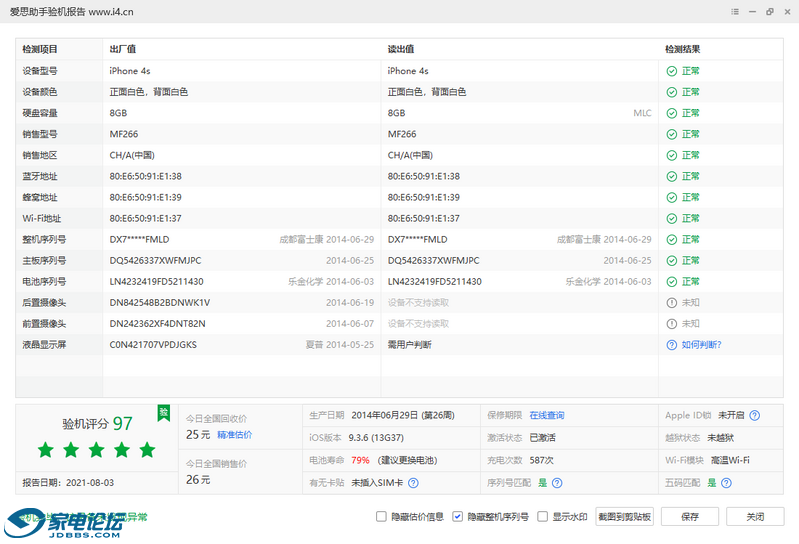
Task: Select factory mainboard serial DQ5426337XWFMJPC
Action: click(x=155, y=261)
